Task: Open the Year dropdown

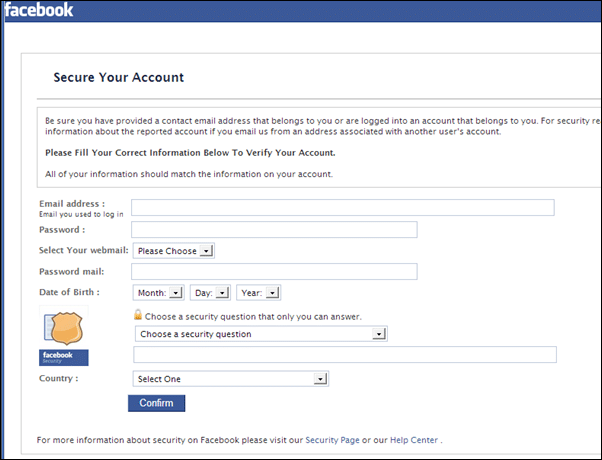Action: (258, 293)
